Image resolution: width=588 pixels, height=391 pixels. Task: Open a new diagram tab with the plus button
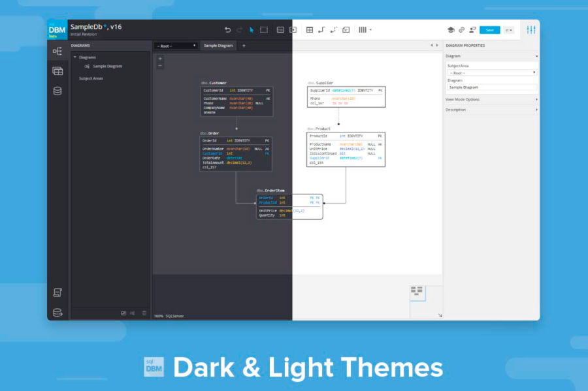click(245, 46)
